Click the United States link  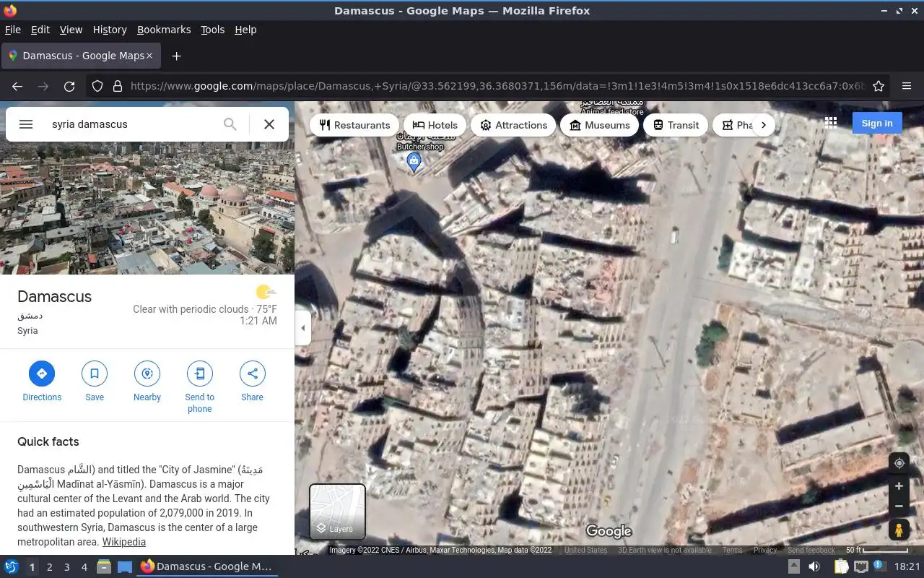585,551
